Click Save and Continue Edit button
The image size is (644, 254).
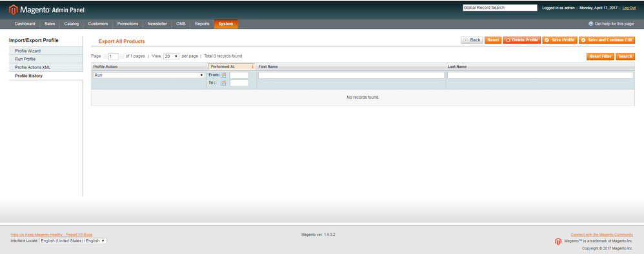(607, 40)
